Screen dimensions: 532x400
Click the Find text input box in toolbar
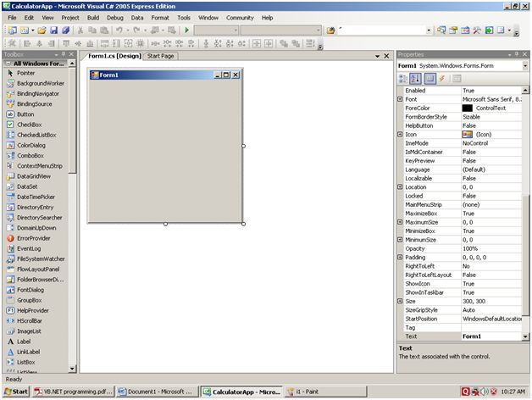(381, 31)
